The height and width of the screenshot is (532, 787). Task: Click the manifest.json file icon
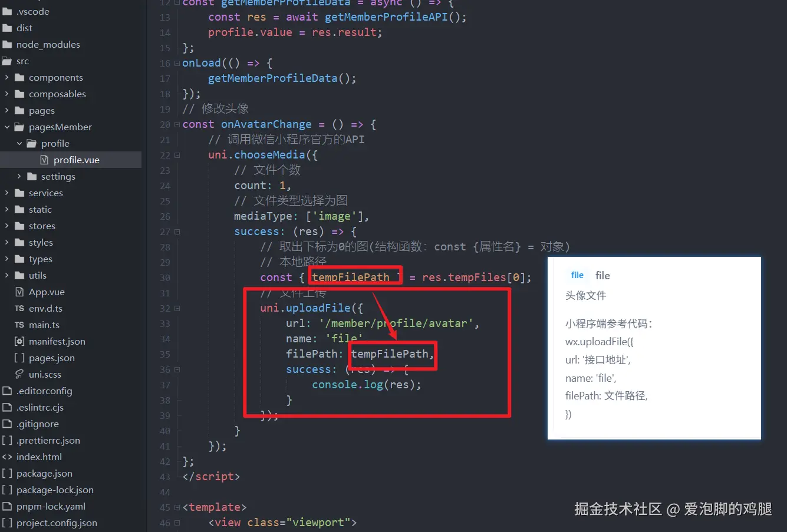pos(19,341)
